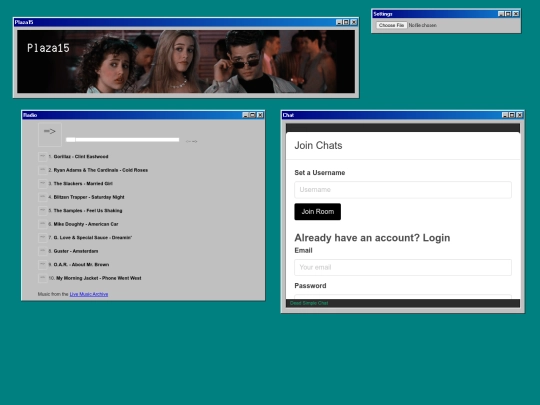
Task: Select Blitzen Trapper - Saturday Night title
Action: 89,197
